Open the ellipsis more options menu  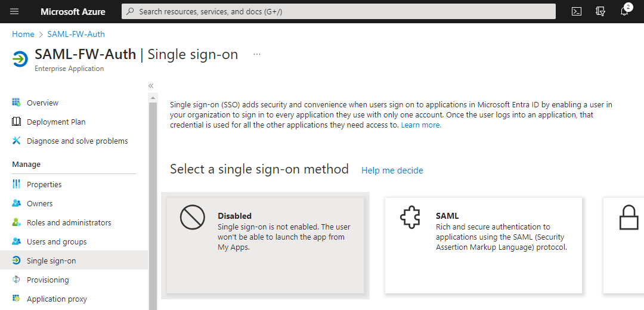pyautogui.click(x=257, y=54)
